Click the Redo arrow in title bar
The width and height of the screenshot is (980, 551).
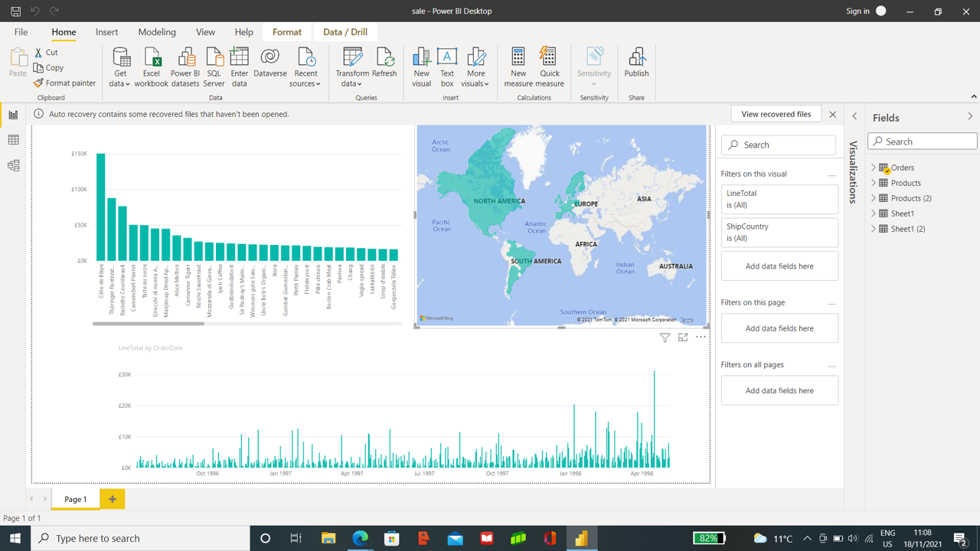[54, 11]
